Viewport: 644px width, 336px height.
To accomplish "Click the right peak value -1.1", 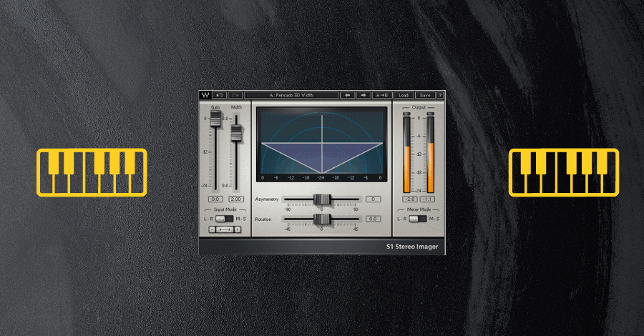I will [x=427, y=199].
